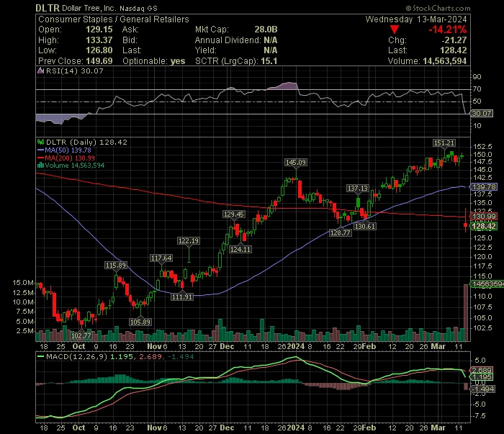
Task: Click the 128.77 low price marker
Action: [340, 232]
